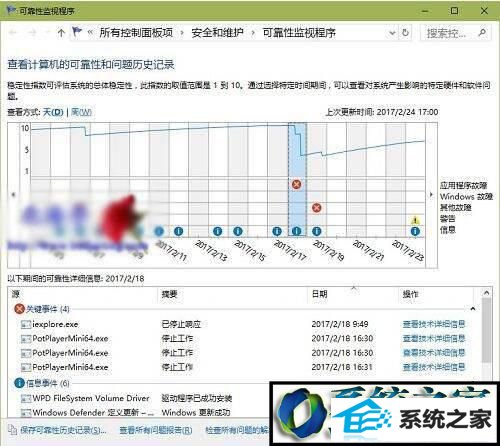
Task: Switch view to Weeks (周)
Action: (x=81, y=112)
